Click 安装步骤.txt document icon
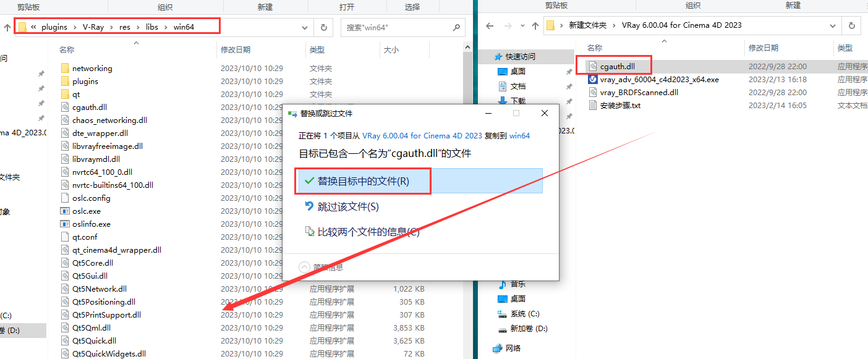868x359 pixels. [x=593, y=105]
